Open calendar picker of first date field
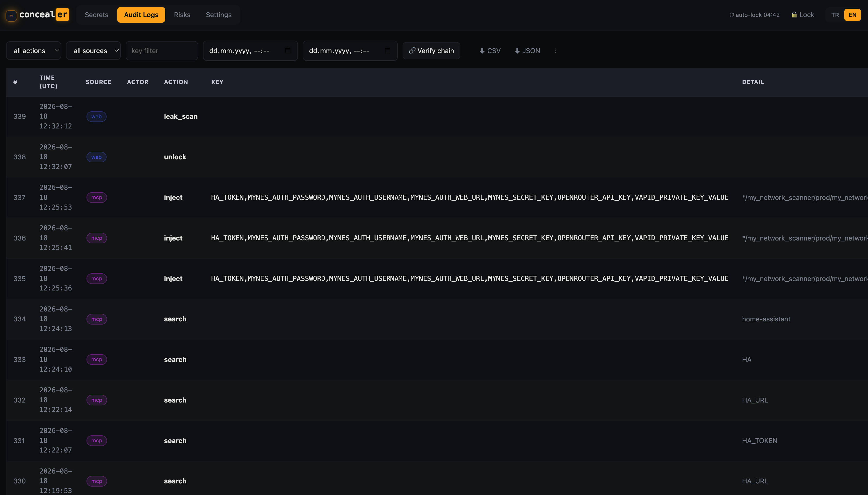 [x=288, y=51]
